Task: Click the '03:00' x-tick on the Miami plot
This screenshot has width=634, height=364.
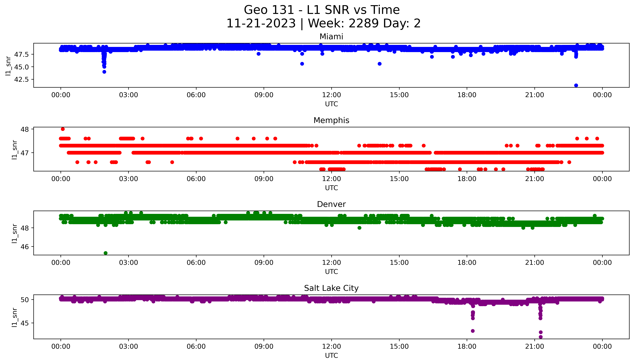Action: 129,95
